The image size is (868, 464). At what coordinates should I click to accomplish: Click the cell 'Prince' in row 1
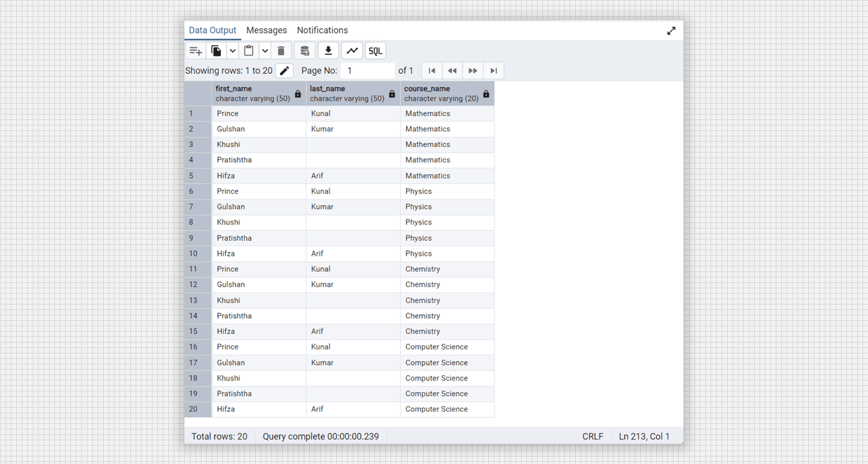click(x=258, y=113)
